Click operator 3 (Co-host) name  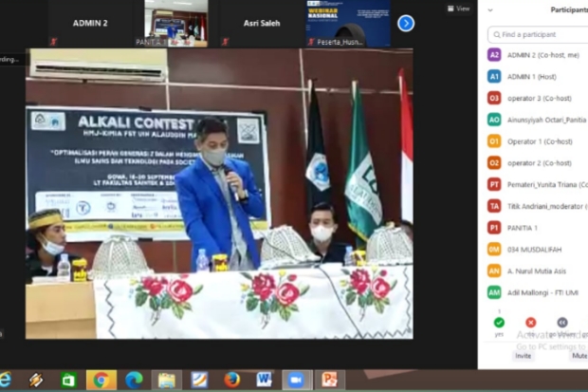(x=540, y=98)
